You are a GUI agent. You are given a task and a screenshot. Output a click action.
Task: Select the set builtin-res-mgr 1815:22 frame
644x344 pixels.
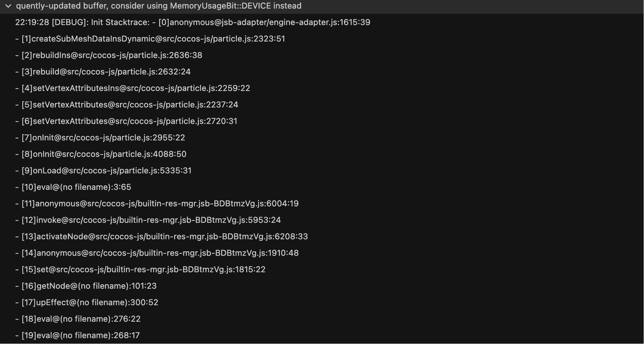pyautogui.click(x=140, y=270)
